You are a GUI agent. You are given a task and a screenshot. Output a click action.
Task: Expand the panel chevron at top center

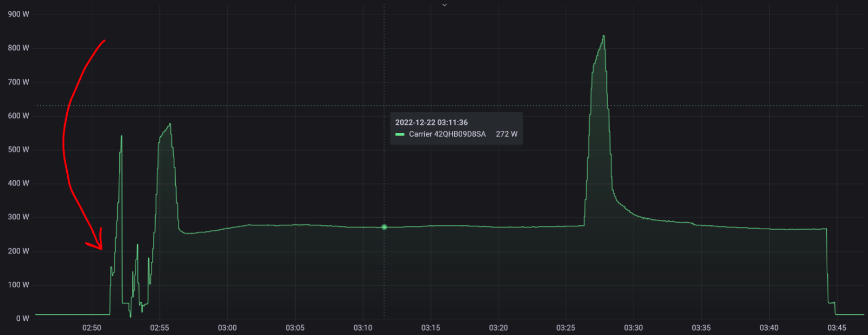coord(444,5)
